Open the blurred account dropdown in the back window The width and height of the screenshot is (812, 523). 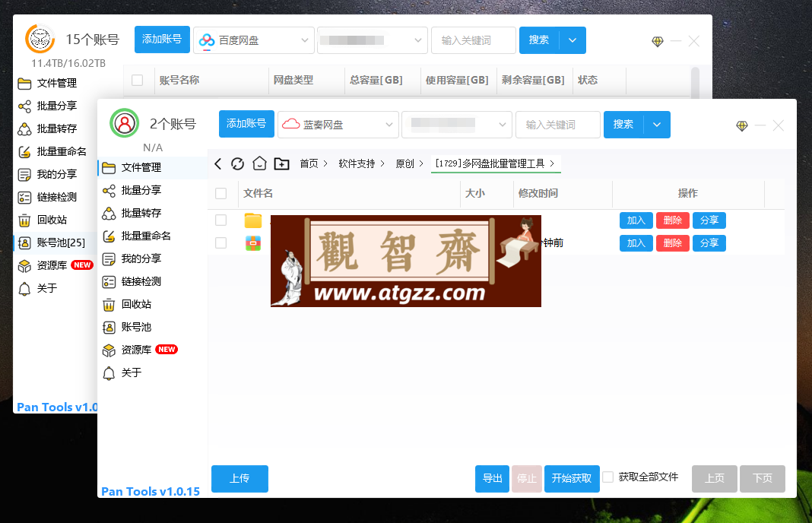point(373,40)
